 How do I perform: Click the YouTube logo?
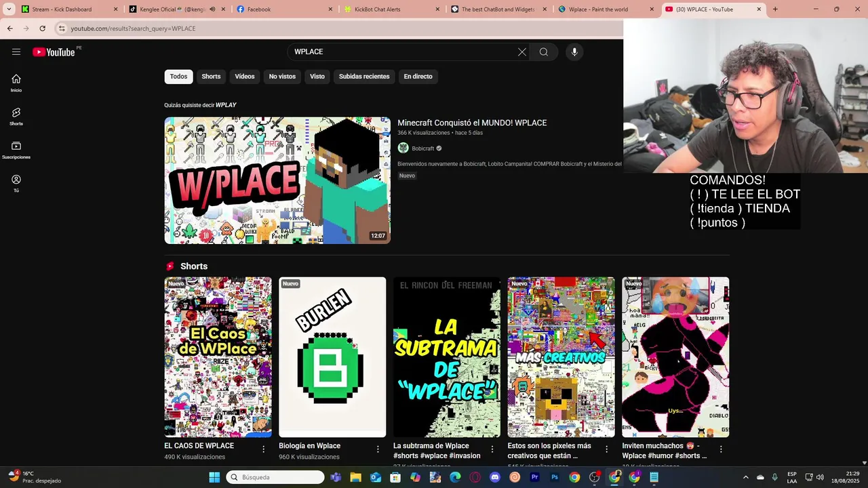point(54,52)
